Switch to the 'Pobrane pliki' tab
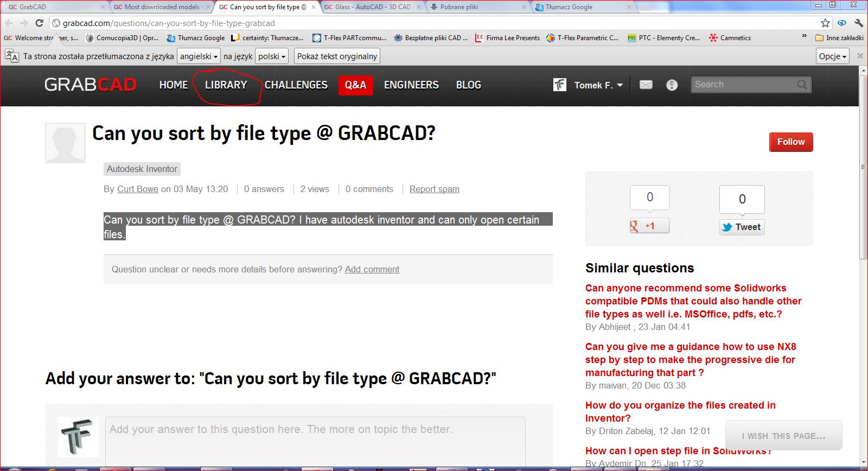Viewport: 868px width, 471px height. 477,7
